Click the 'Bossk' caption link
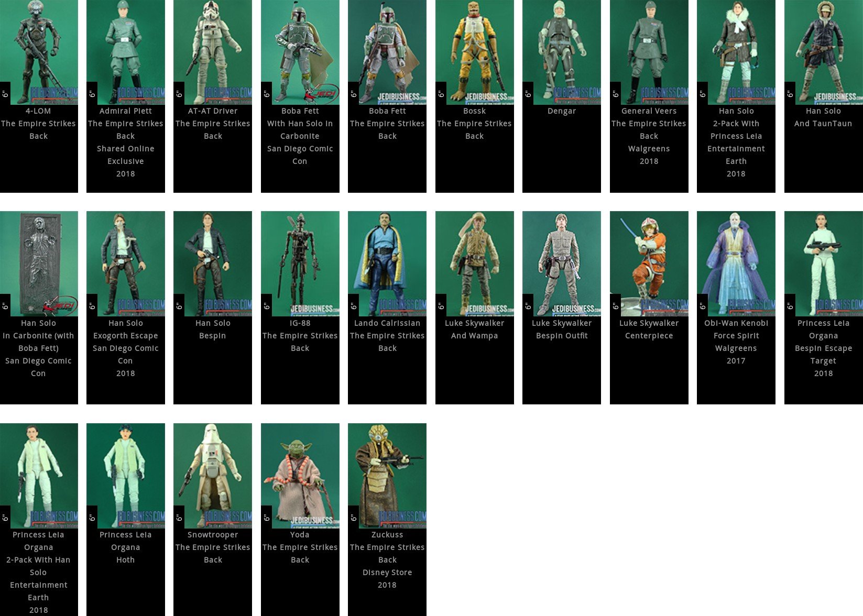 pos(475,111)
